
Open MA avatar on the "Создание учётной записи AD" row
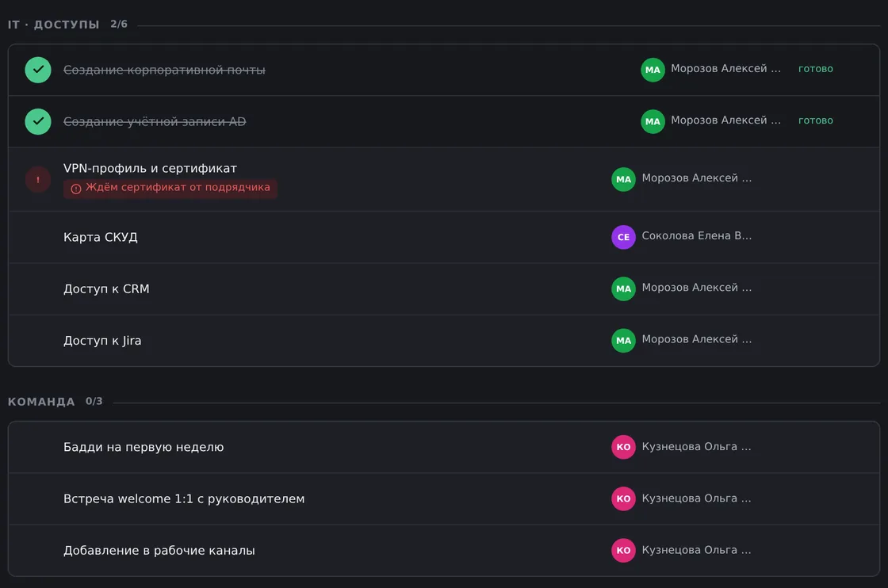[x=653, y=121]
